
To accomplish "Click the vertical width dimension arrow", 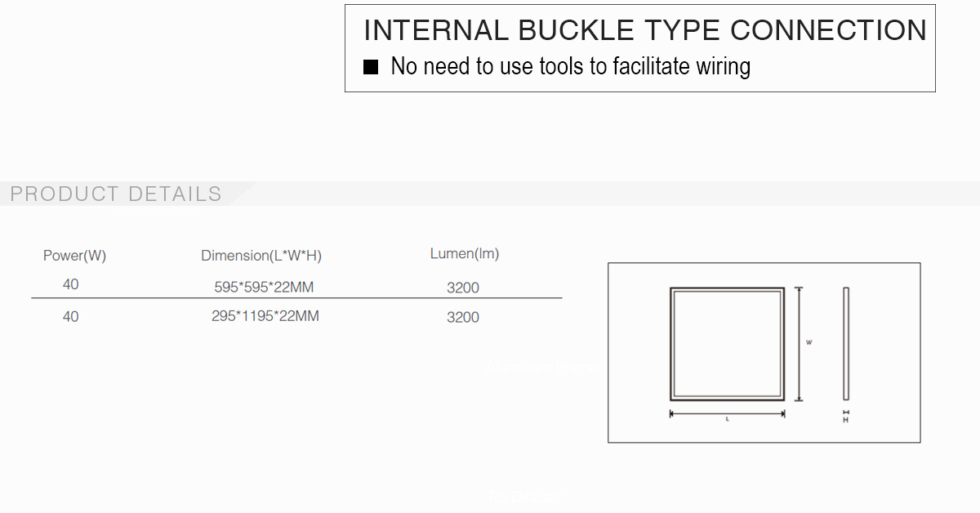I will point(799,344).
